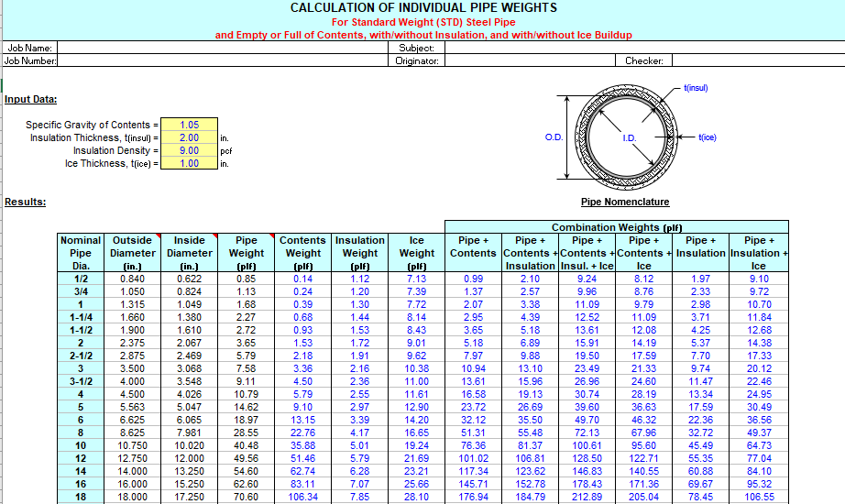Select the 'Pipe Weight (plf)' column header
The width and height of the screenshot is (845, 504).
(x=247, y=253)
